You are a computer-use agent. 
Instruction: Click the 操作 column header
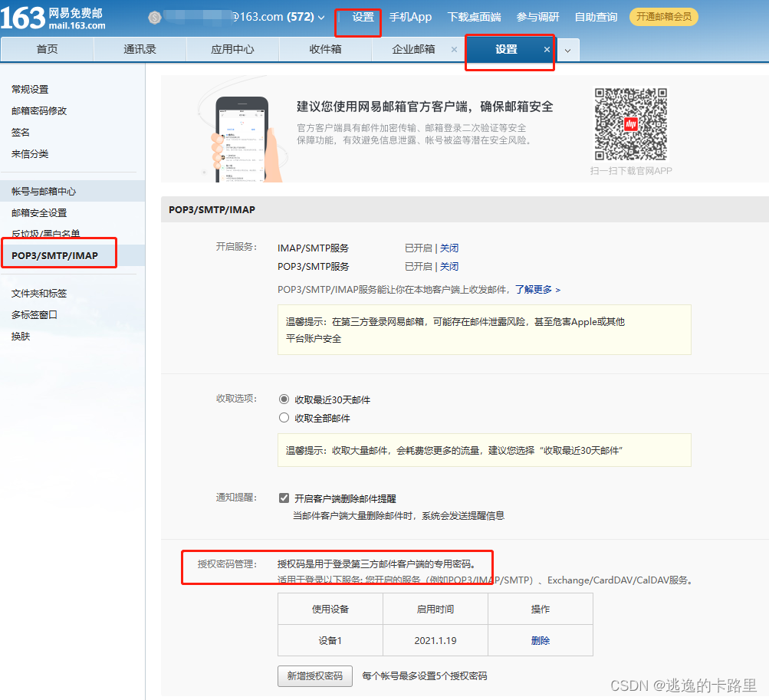(x=541, y=610)
